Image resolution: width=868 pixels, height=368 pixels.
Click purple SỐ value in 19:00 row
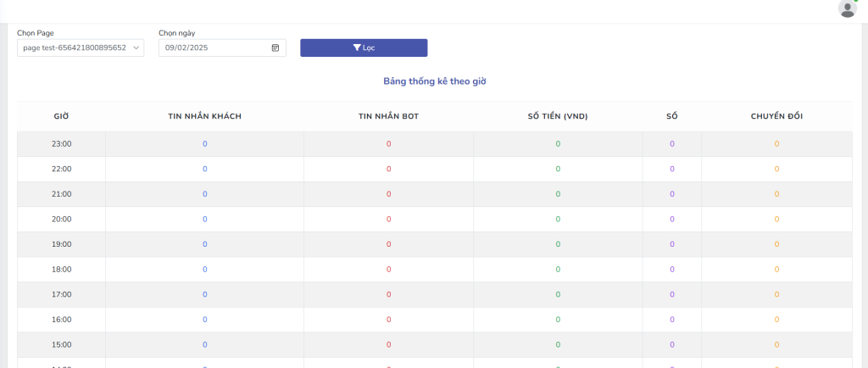[x=671, y=244]
